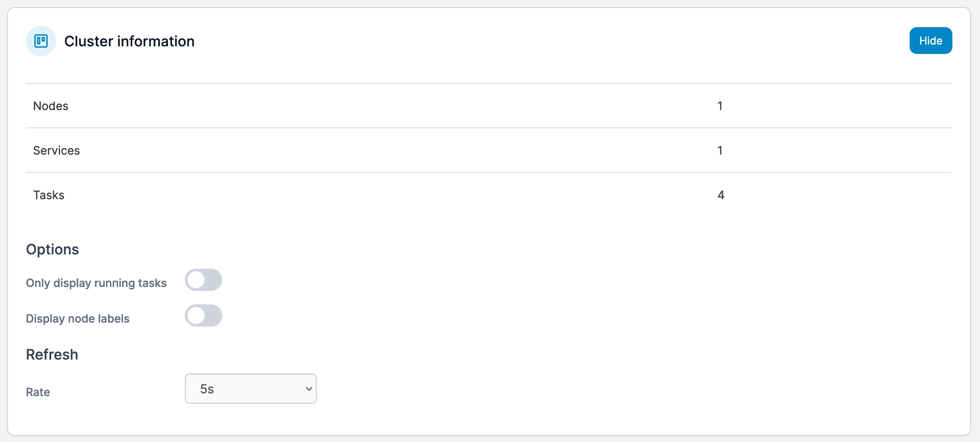Click the Hide button
Viewport: 980px width, 442px height.
930,41
